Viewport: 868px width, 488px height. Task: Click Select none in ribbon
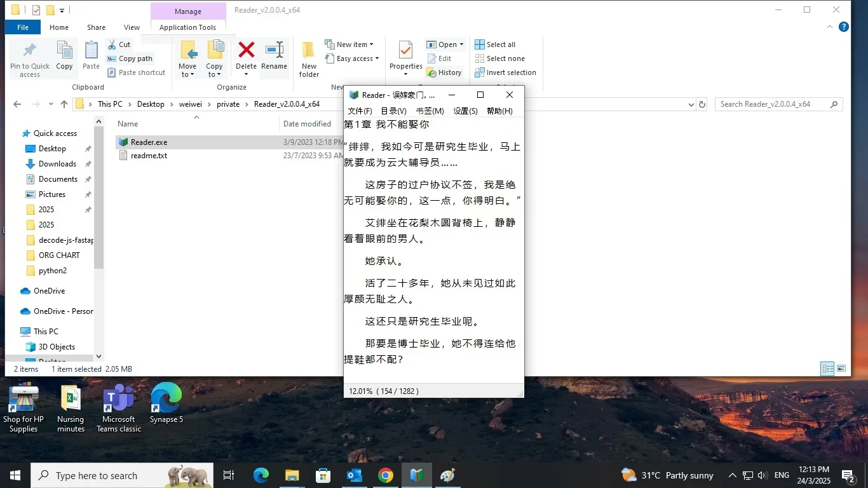[x=499, y=58]
